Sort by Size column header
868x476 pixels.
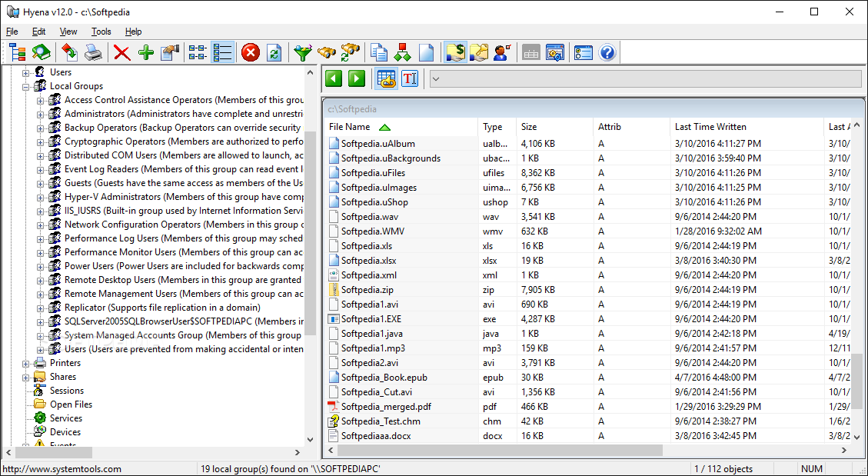pyautogui.click(x=554, y=127)
